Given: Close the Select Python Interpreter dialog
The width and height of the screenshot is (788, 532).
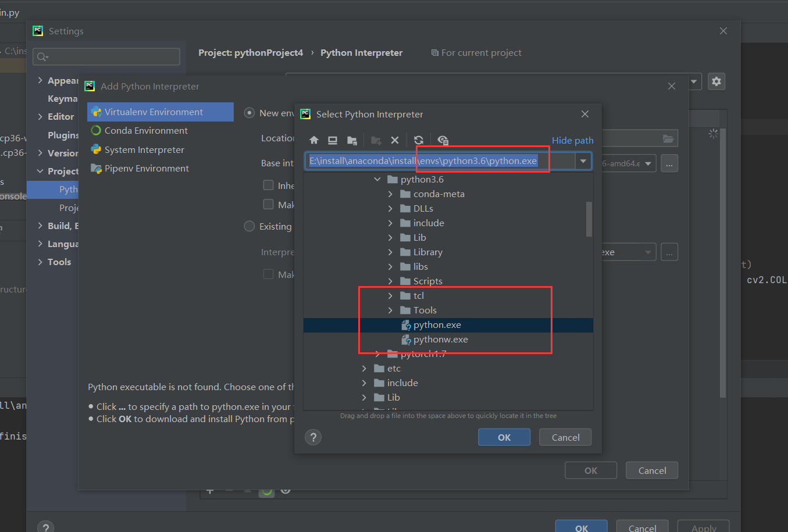Looking at the screenshot, I should click(x=585, y=114).
